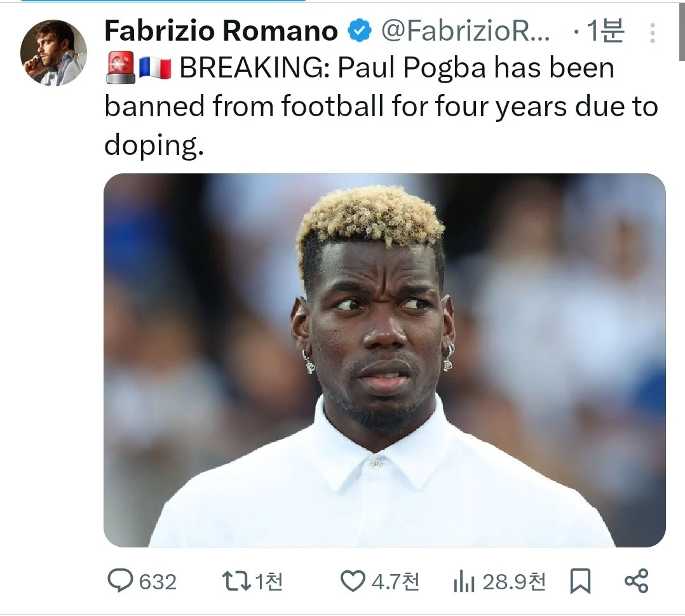Click the retweet arrows icon
This screenshot has width=685, height=616.
[x=236, y=582]
